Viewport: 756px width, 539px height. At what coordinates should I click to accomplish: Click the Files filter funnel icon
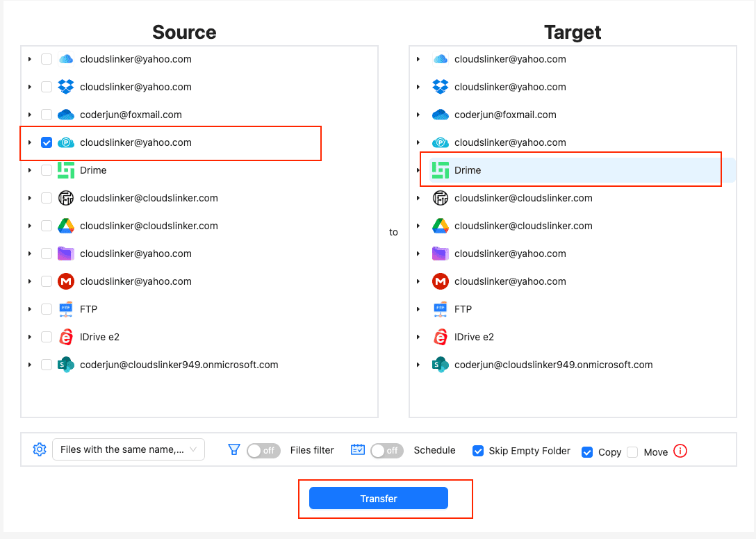(234, 450)
